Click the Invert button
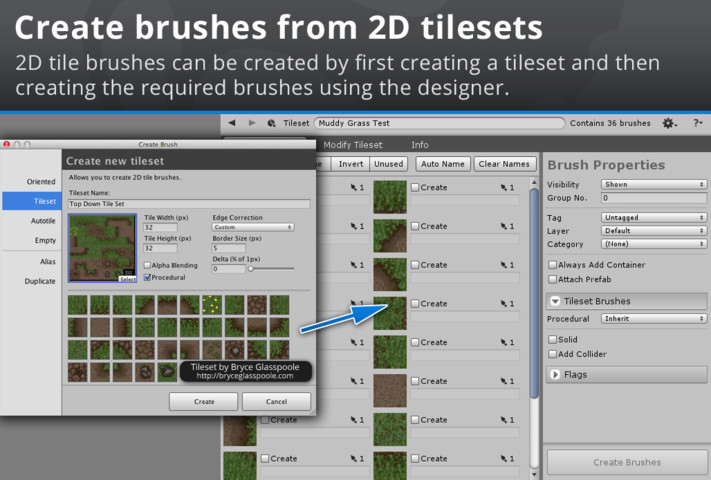 coord(351,164)
